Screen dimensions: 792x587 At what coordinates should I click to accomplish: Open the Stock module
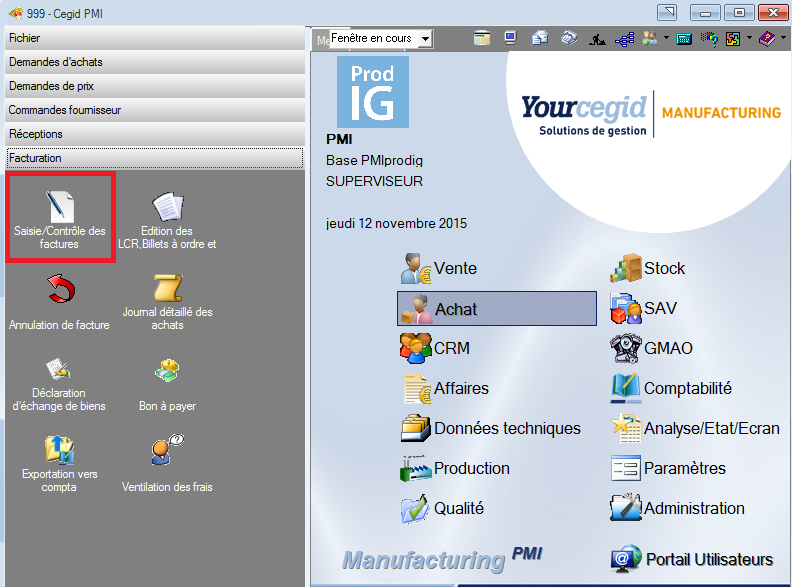click(x=648, y=268)
